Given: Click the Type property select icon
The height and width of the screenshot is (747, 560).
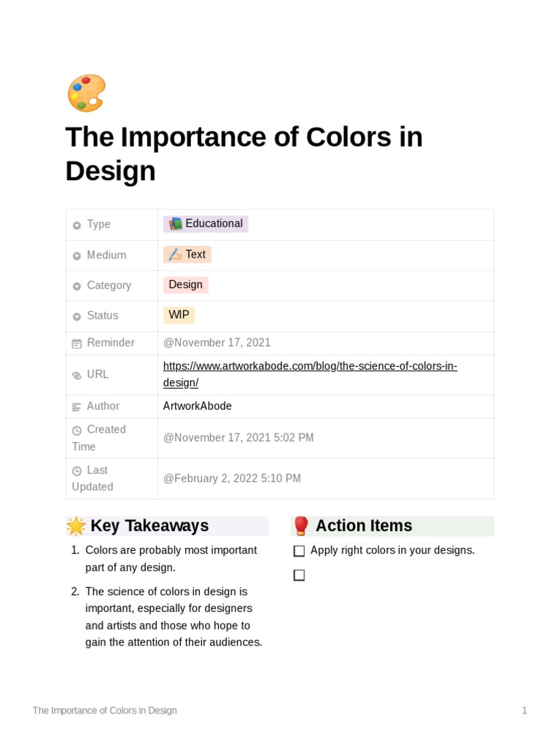Looking at the screenshot, I should [x=77, y=225].
